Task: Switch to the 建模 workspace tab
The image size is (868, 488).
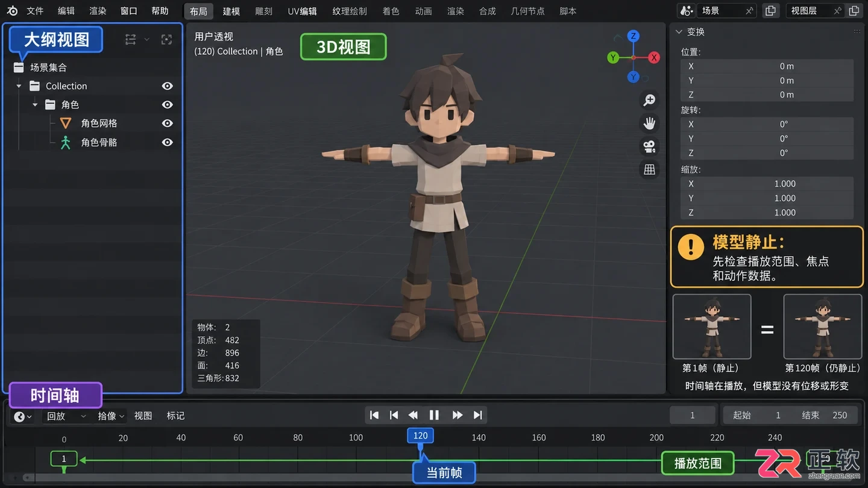Action: 231,11
